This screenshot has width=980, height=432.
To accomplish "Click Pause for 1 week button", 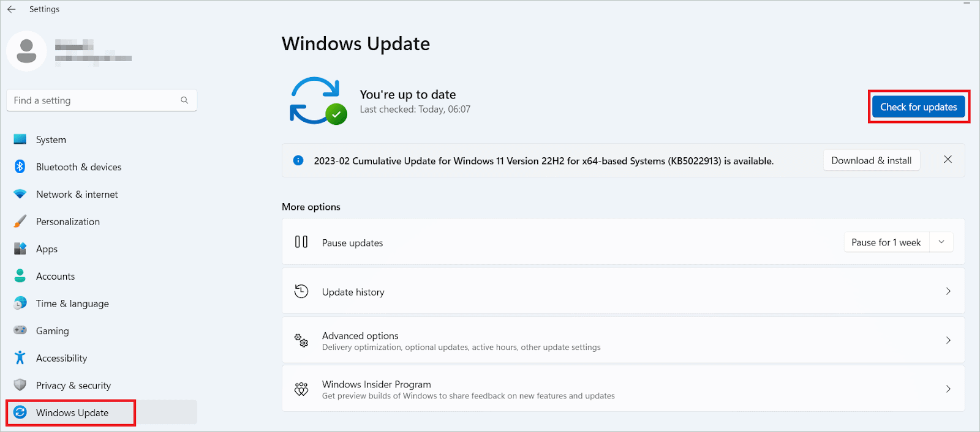I will click(886, 242).
